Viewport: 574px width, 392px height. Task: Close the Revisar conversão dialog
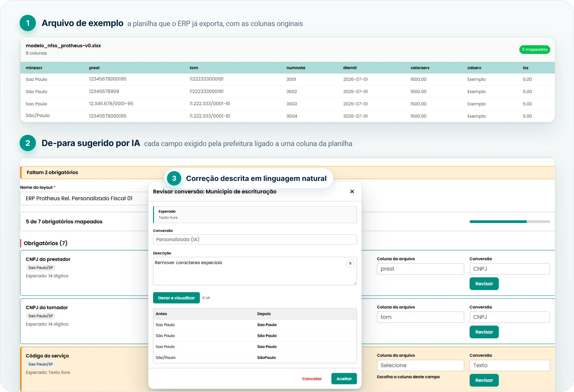point(352,191)
